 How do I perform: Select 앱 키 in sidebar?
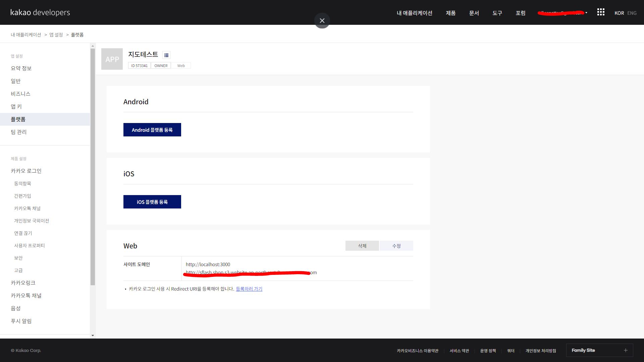pyautogui.click(x=16, y=107)
